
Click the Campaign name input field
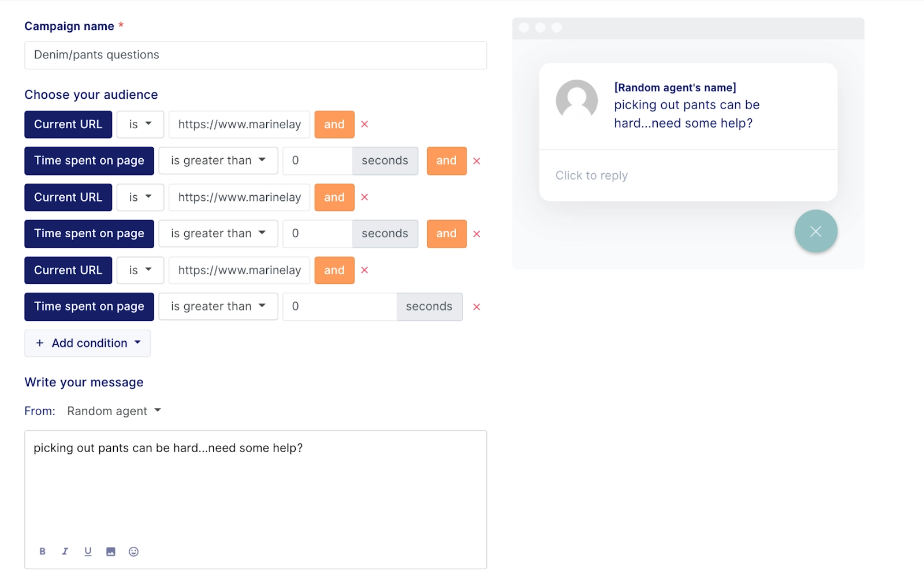tap(255, 55)
